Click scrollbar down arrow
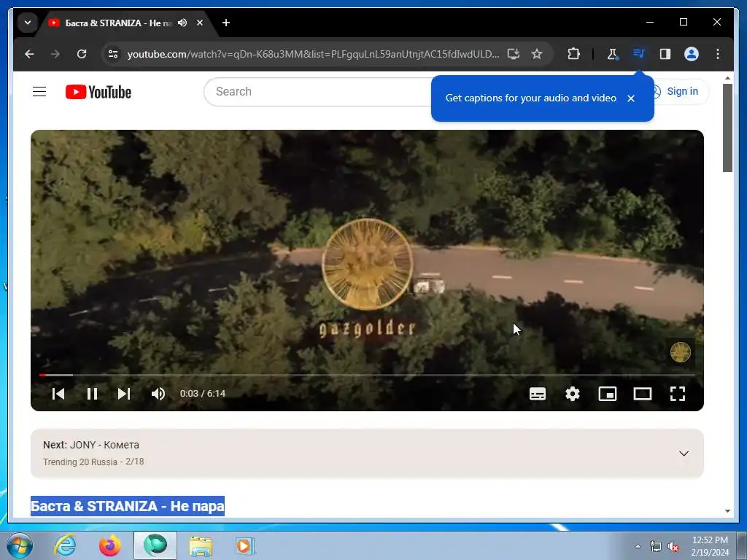The image size is (747, 560). coord(727,511)
